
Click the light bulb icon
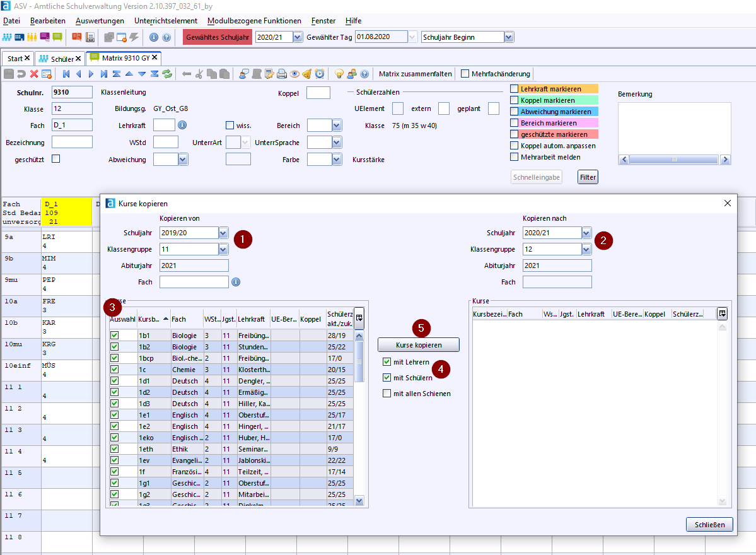(x=339, y=74)
